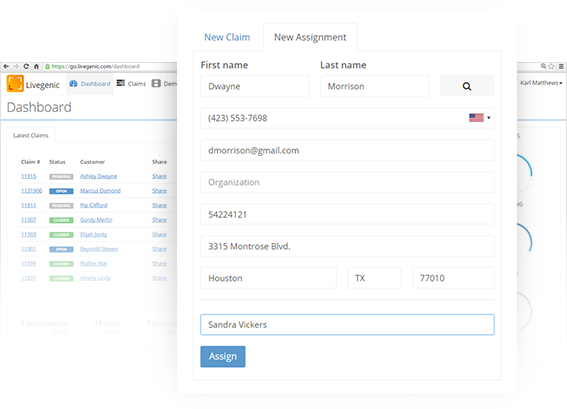Click the browser back arrow

(6, 66)
